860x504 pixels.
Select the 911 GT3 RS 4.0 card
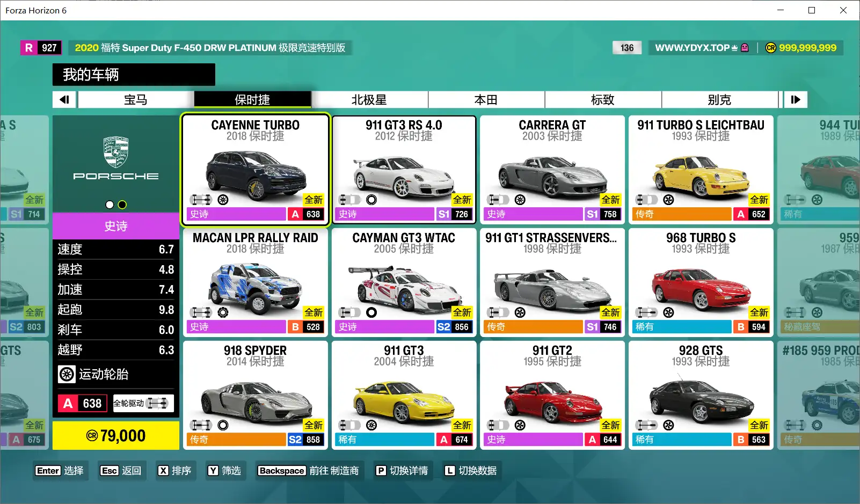click(x=404, y=170)
